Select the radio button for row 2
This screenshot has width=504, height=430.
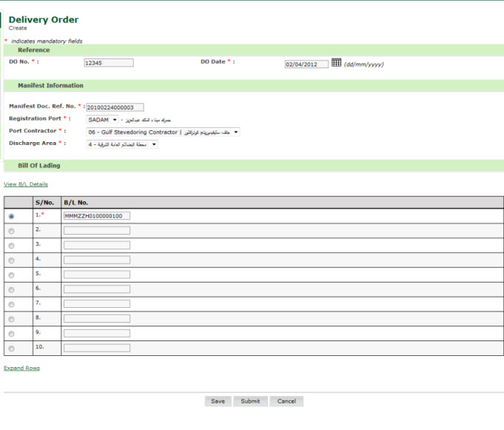click(11, 232)
